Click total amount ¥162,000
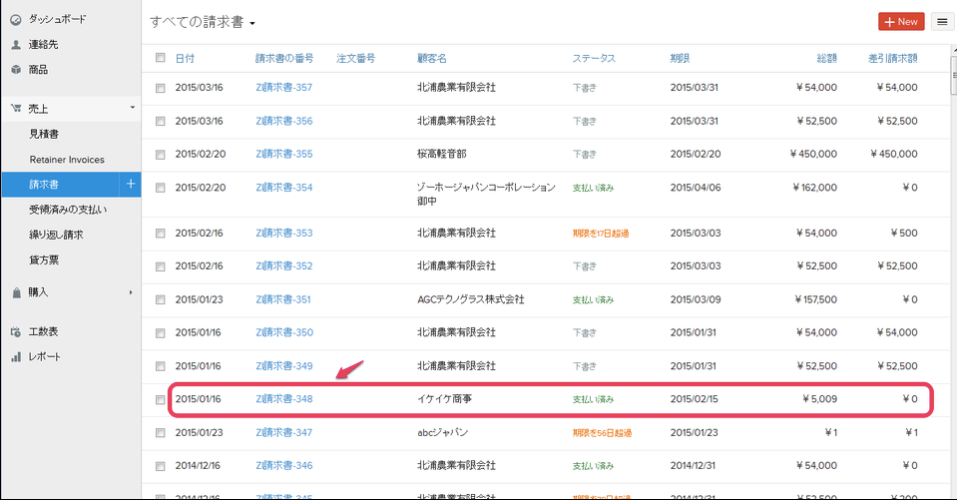The height and width of the screenshot is (500, 957). (815, 187)
